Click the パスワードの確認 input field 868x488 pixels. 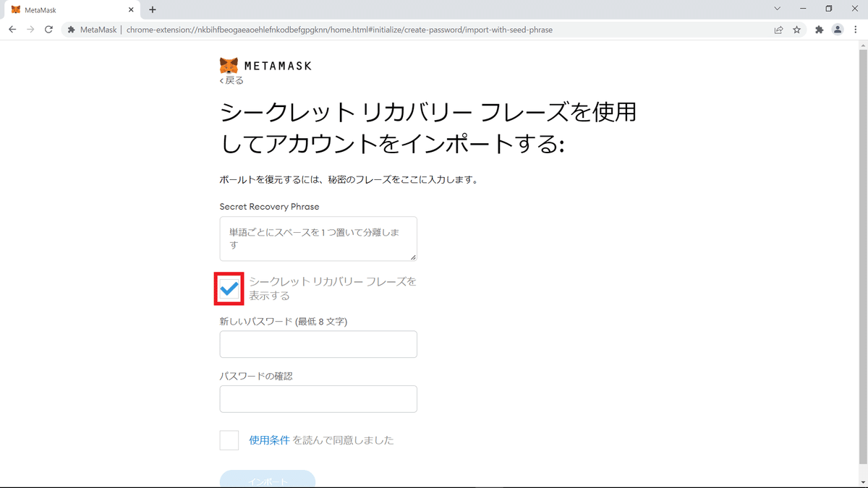point(318,399)
